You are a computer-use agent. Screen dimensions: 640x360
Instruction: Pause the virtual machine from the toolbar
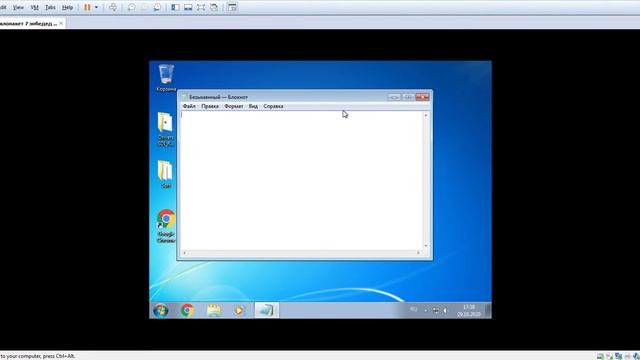coord(87,7)
